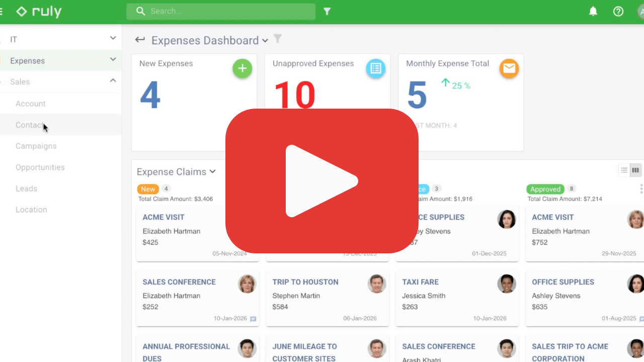Click the ruly logo
Viewport: 644px width, 362px height.
[39, 11]
